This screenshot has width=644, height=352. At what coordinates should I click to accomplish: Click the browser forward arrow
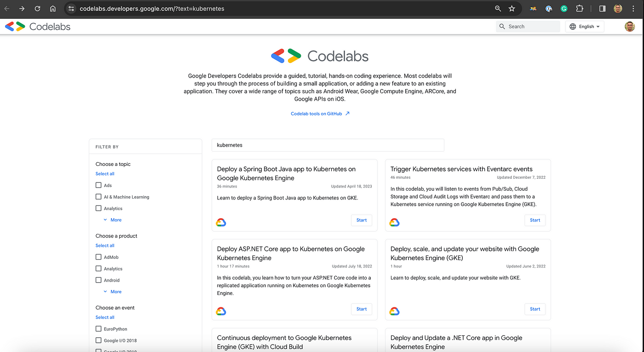(22, 9)
